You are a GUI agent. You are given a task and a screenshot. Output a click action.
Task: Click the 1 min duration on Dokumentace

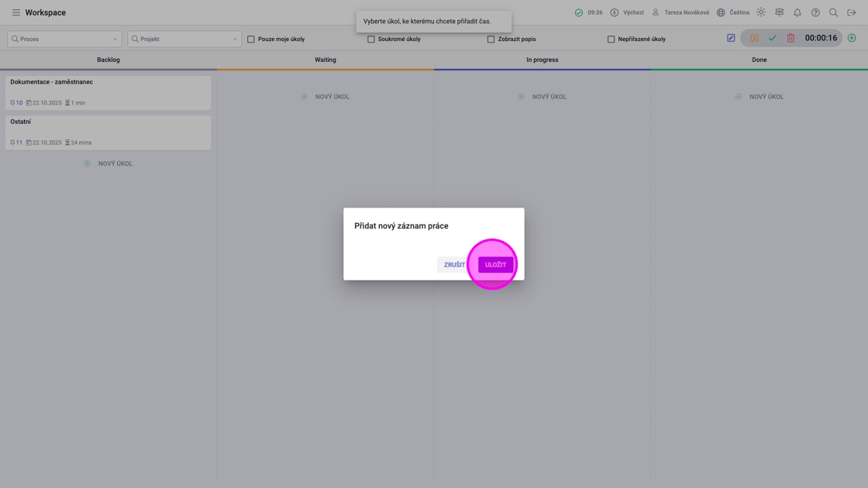[78, 102]
